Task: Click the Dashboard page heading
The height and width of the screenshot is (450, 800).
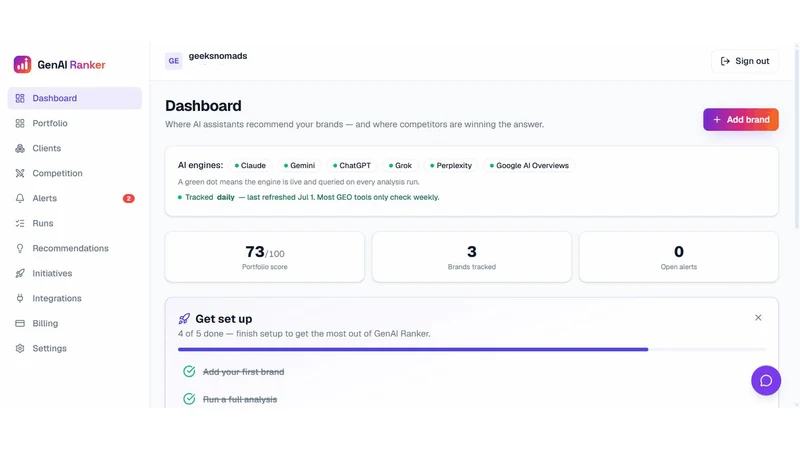Action: click(x=203, y=106)
